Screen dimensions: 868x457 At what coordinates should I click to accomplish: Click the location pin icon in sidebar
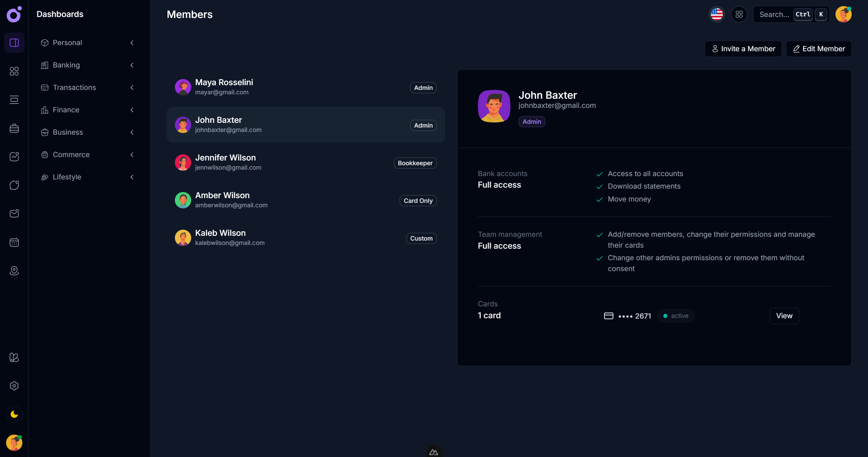coord(14,271)
